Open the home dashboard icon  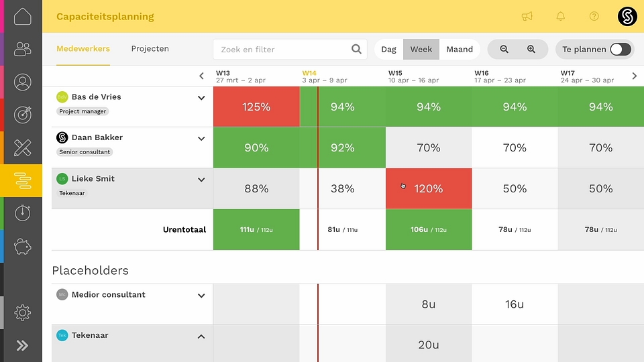tap(23, 16)
